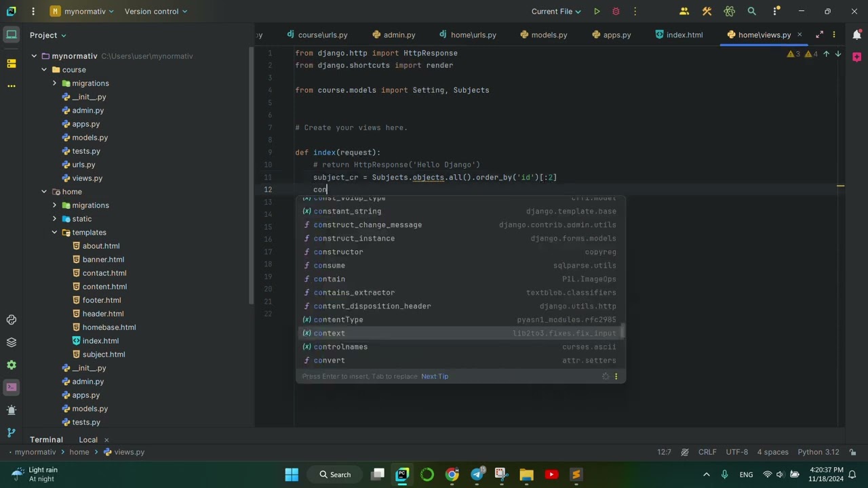Click the Windows Start button
Image resolution: width=868 pixels, height=488 pixels.
coord(292,474)
